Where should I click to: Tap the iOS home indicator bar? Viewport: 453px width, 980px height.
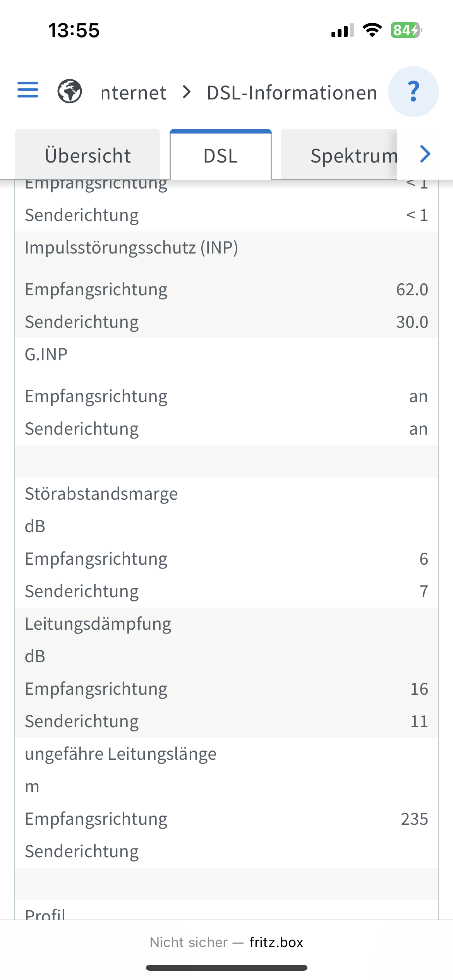point(226,968)
